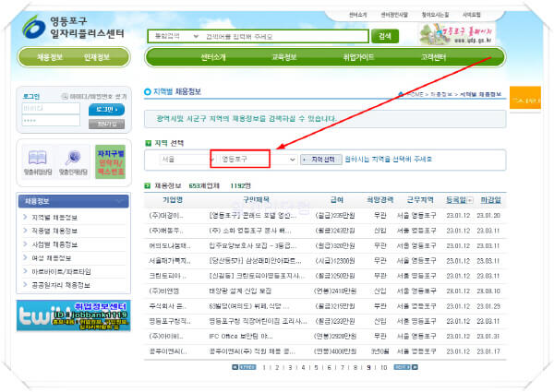Image resolution: width=554 pixels, height=392 pixels.
Task: Click the 찾아오시는길 link in the top bar
Action: (x=435, y=15)
